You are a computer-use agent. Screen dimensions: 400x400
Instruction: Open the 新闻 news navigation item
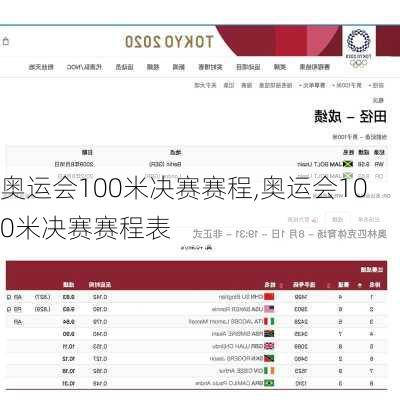coord(179,67)
